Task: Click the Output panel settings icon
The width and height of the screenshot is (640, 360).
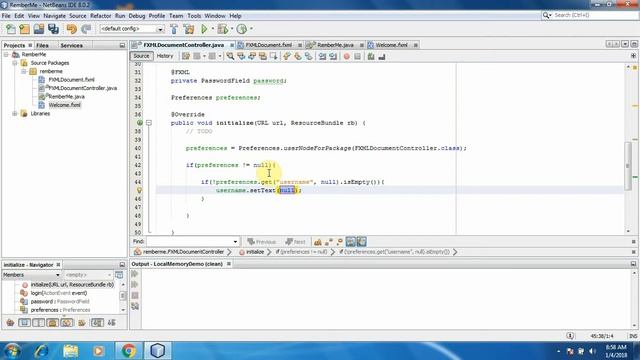Action: [x=135, y=306]
